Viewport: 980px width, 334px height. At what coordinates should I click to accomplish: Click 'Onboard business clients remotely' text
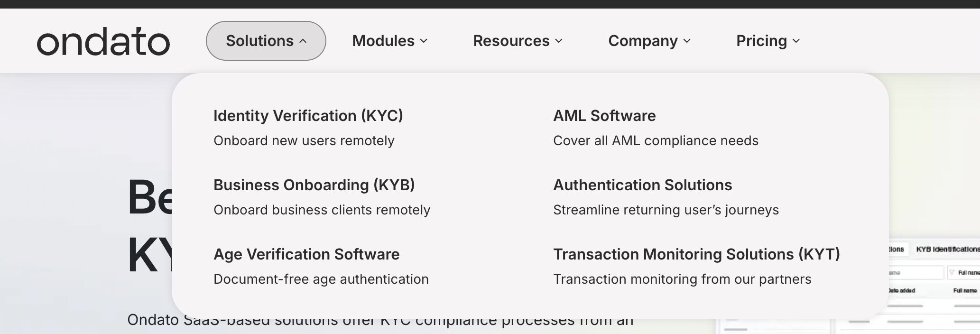point(322,210)
